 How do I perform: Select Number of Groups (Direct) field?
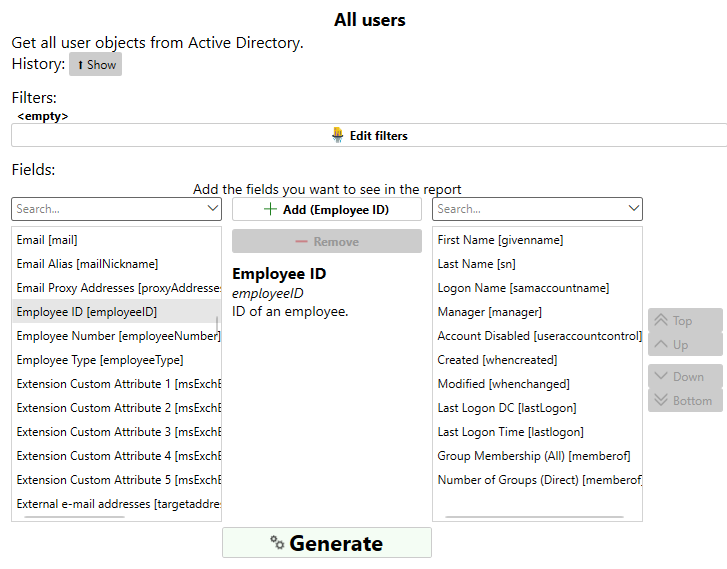point(537,480)
